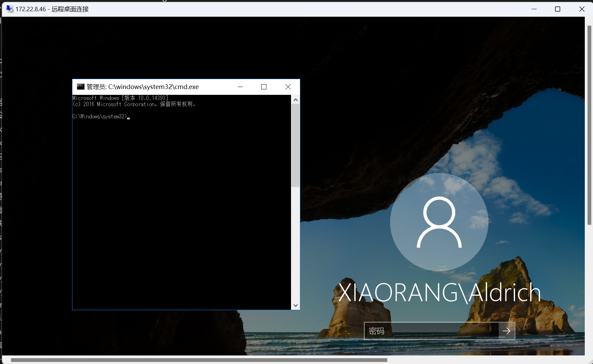Minimize the Remote Desktop Connection window
The image size is (593, 364).
pyautogui.click(x=534, y=9)
